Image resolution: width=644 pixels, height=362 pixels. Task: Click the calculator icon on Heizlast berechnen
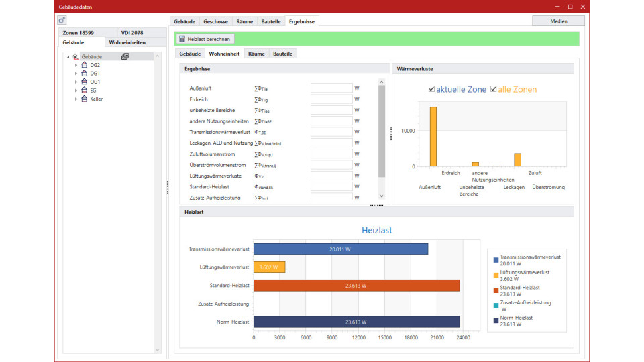[182, 40]
